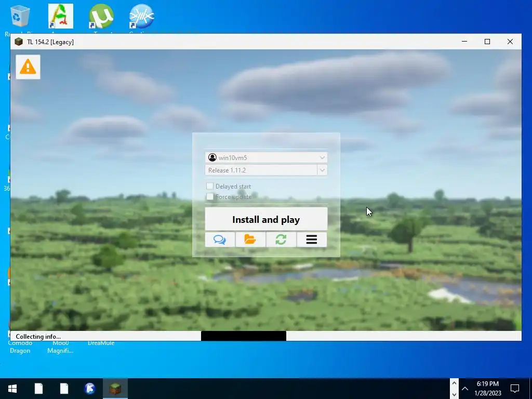Click the taskbar scroll down arrow

tap(454, 394)
